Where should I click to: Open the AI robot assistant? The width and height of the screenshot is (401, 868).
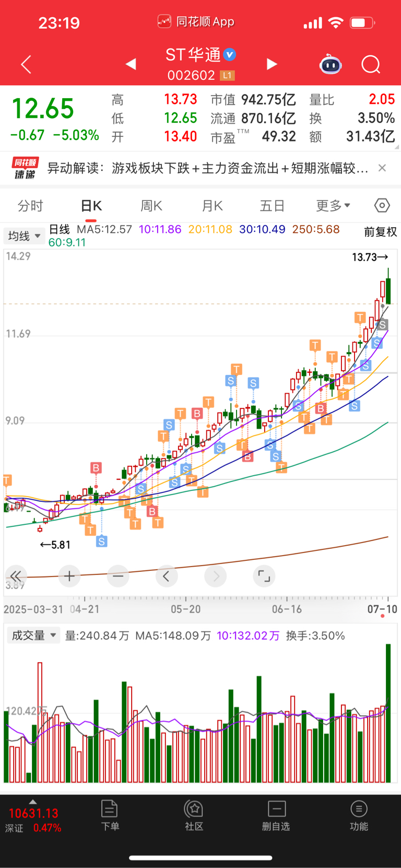click(331, 64)
